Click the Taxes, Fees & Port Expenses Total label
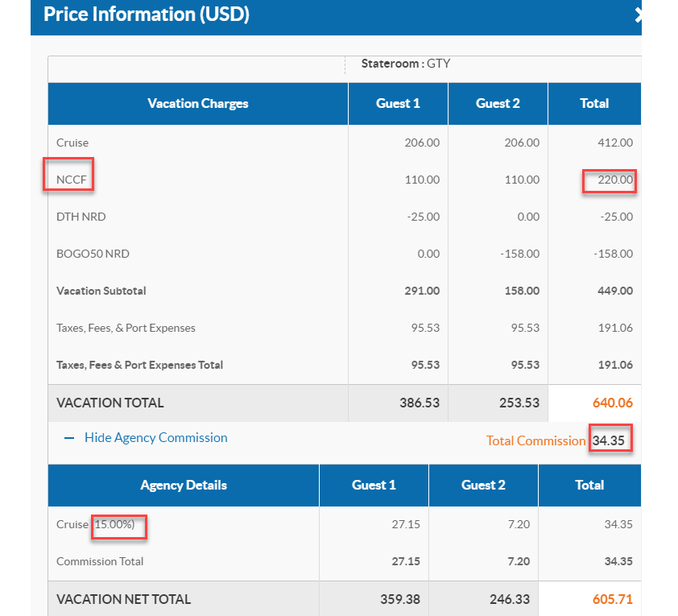Image resolution: width=678 pixels, height=616 pixels. (x=139, y=365)
